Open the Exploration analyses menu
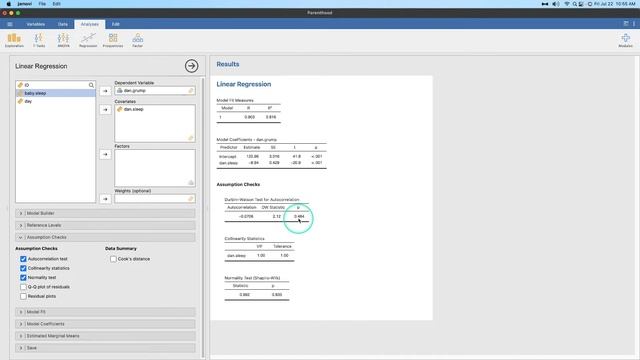The image size is (640, 360). pos(14,40)
